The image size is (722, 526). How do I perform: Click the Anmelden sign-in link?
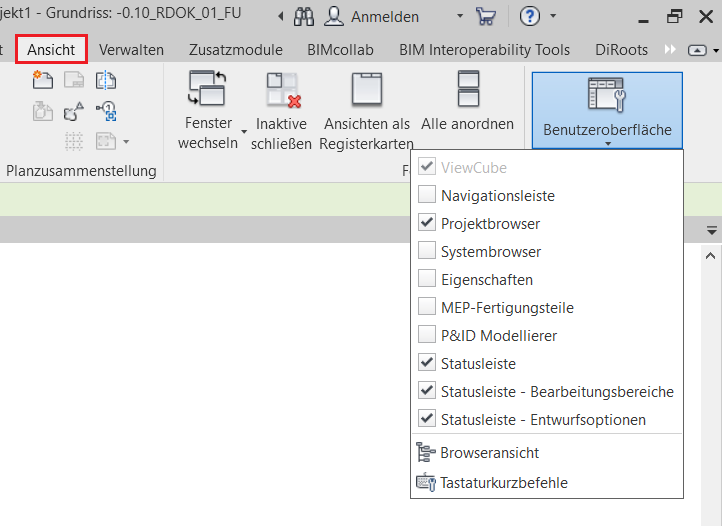tap(385, 17)
